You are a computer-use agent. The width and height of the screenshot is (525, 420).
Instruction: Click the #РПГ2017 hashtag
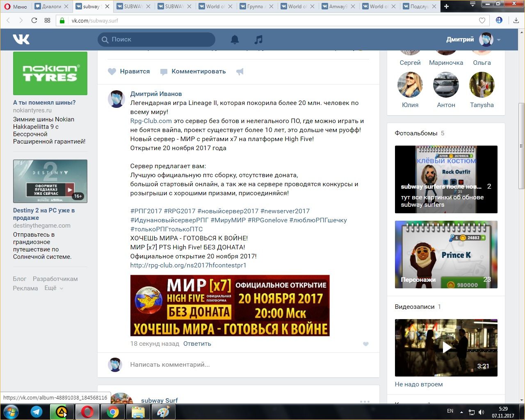146,211
